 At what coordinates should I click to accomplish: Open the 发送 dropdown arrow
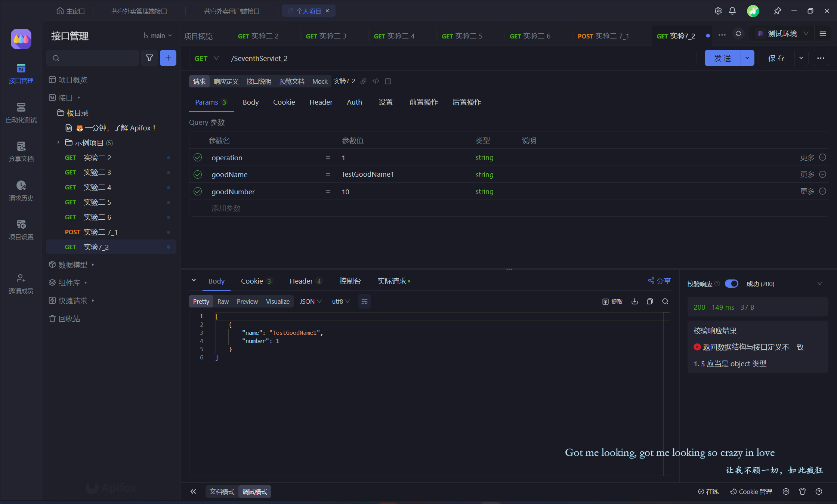pos(747,58)
